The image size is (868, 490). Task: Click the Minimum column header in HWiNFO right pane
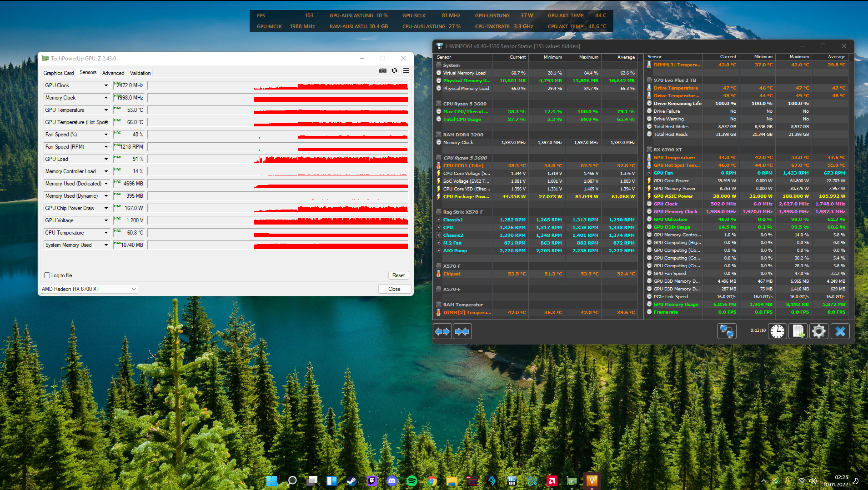click(758, 57)
